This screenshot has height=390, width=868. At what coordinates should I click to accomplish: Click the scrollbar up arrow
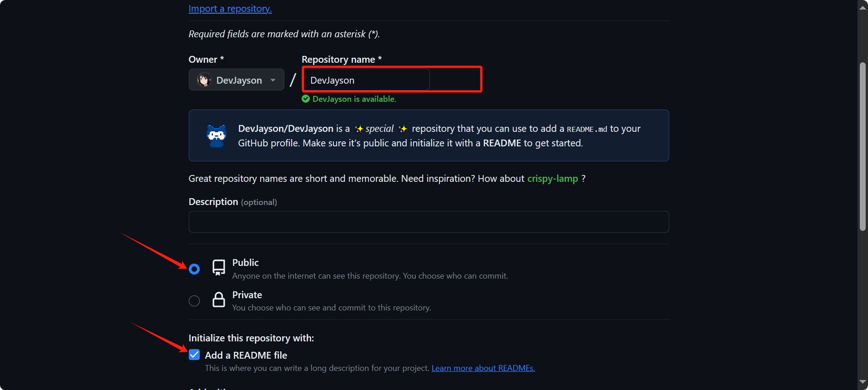pos(863,7)
